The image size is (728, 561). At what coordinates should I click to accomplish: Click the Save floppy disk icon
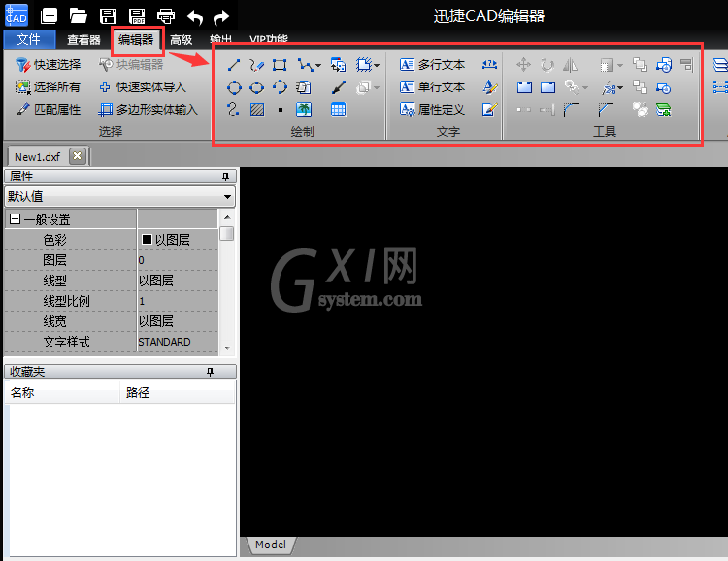[x=108, y=16]
